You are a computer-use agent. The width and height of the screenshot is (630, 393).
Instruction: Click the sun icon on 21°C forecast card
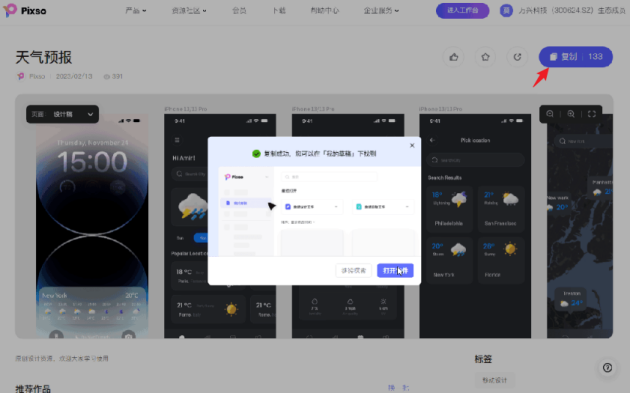click(x=231, y=309)
